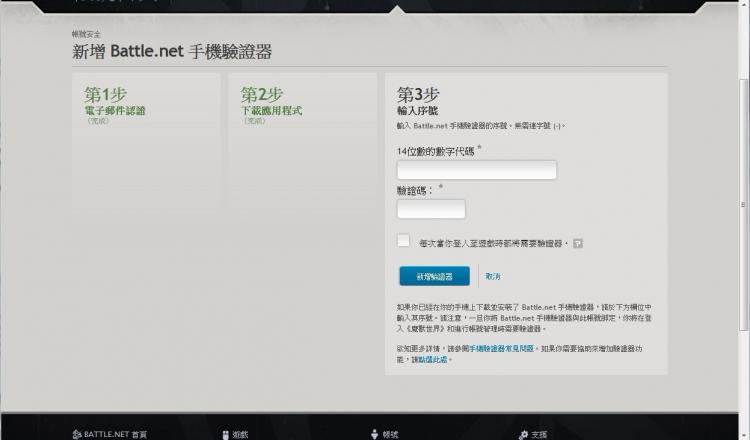Click the support gear icon in footer

coord(523,434)
